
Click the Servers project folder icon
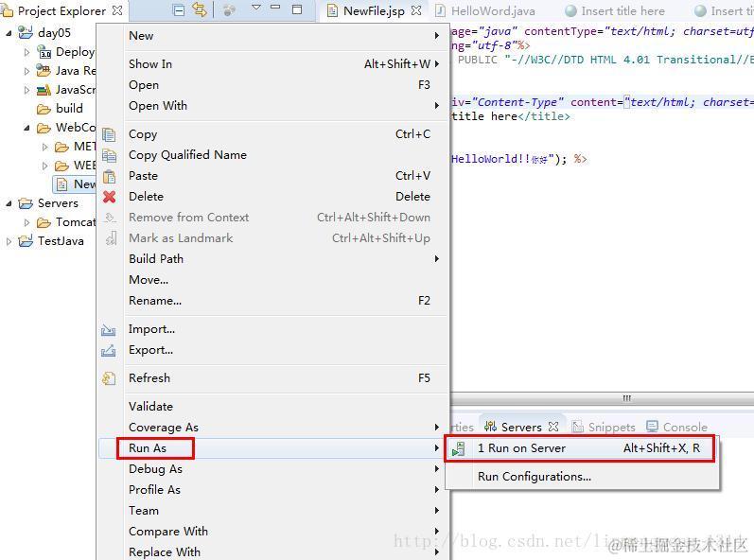(x=26, y=203)
